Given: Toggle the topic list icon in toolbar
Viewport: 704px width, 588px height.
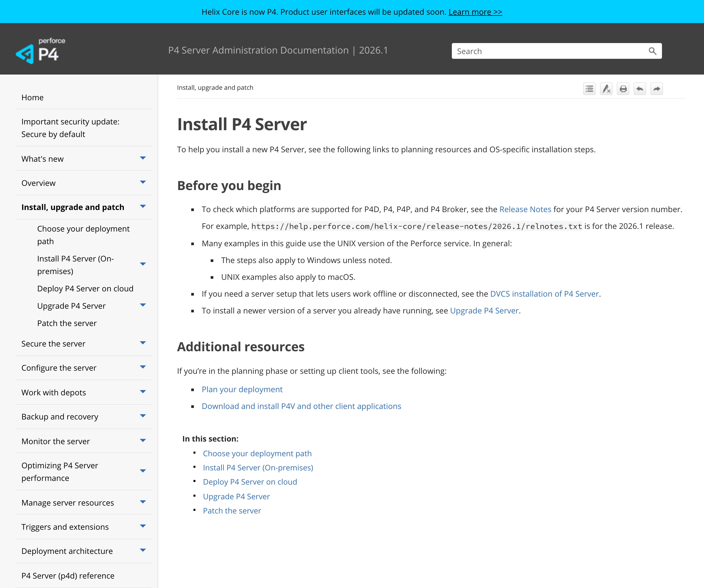Looking at the screenshot, I should click(x=589, y=89).
